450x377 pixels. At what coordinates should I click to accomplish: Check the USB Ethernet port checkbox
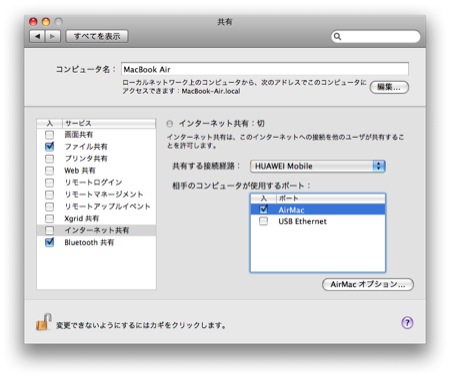[x=263, y=221]
